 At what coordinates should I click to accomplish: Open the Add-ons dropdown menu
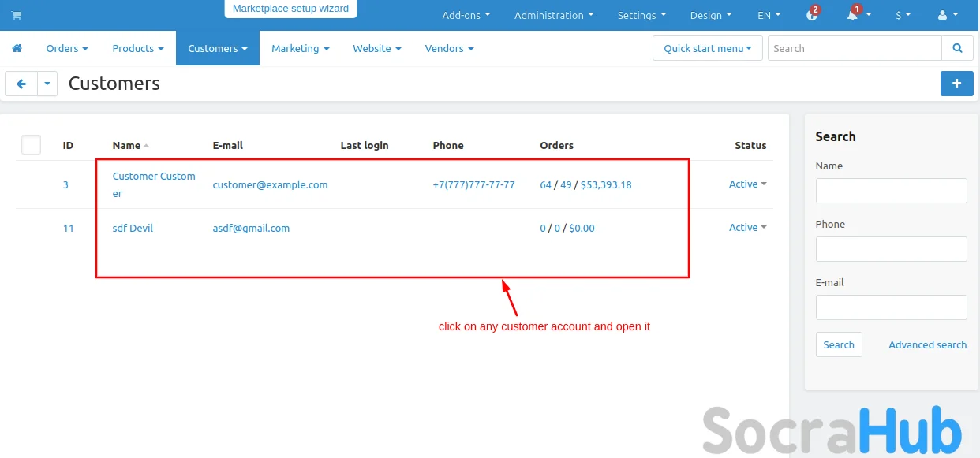[x=466, y=15]
